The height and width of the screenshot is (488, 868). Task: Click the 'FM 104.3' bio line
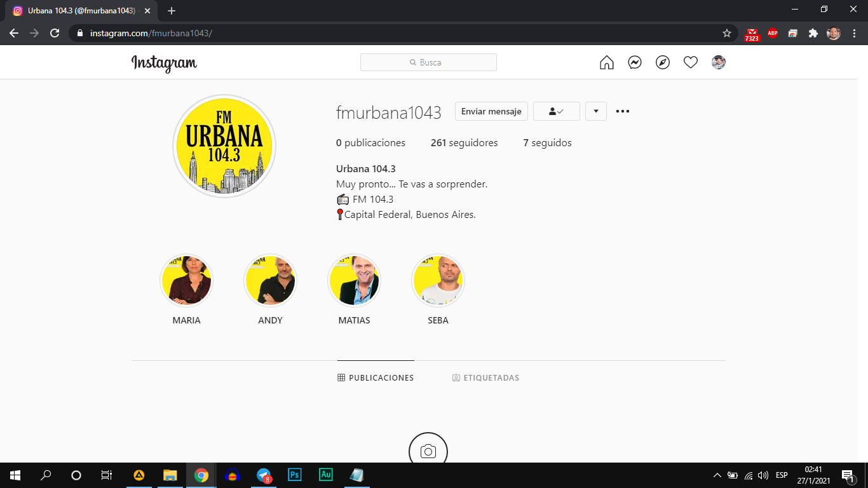point(365,200)
